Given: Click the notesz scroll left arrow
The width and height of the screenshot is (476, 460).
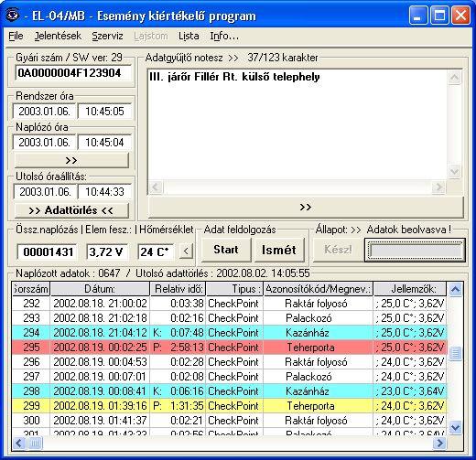Looking at the screenshot, I should click(x=156, y=187).
